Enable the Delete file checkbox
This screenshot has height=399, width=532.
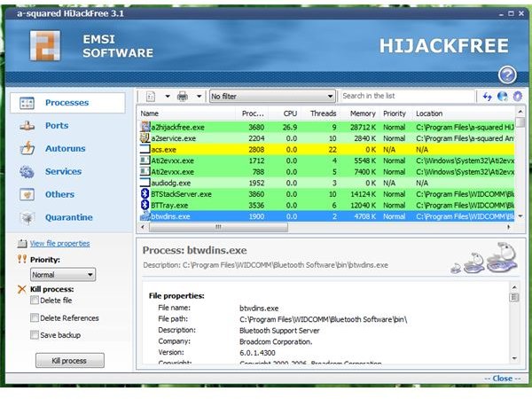tap(35, 301)
